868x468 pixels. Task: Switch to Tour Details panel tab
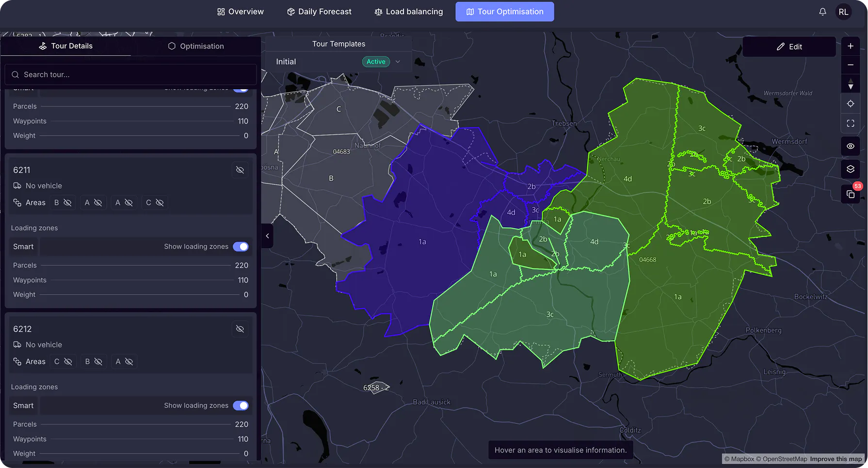click(65, 46)
